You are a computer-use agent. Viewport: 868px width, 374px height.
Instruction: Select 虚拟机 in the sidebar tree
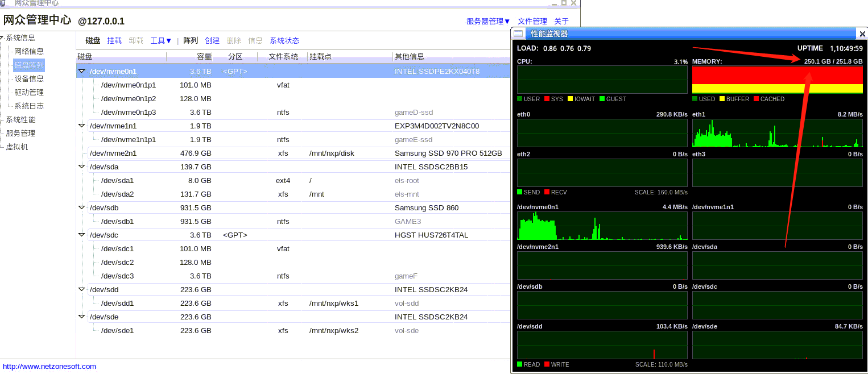[x=16, y=147]
